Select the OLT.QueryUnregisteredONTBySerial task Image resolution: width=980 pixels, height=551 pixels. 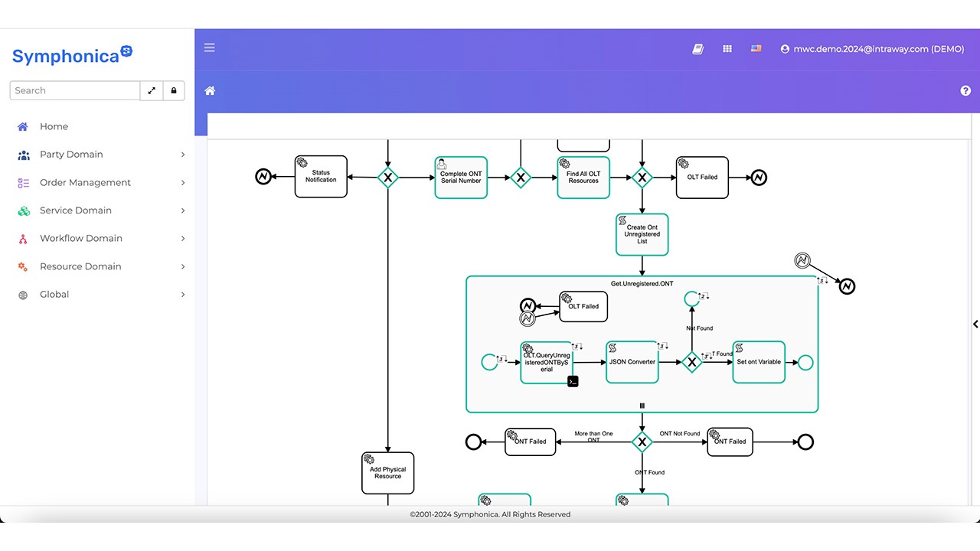tap(547, 363)
